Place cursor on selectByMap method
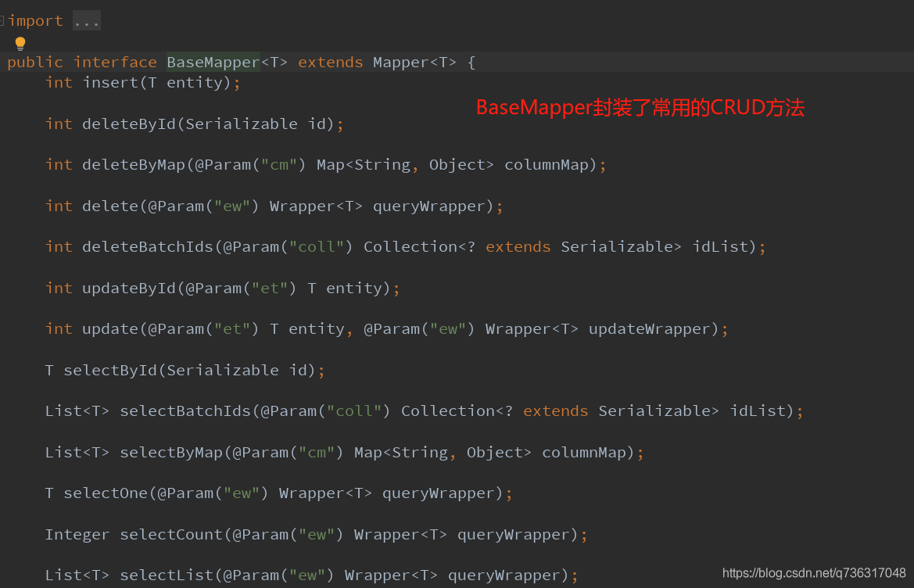Screen dimensions: 914x588 pyautogui.click(x=171, y=453)
